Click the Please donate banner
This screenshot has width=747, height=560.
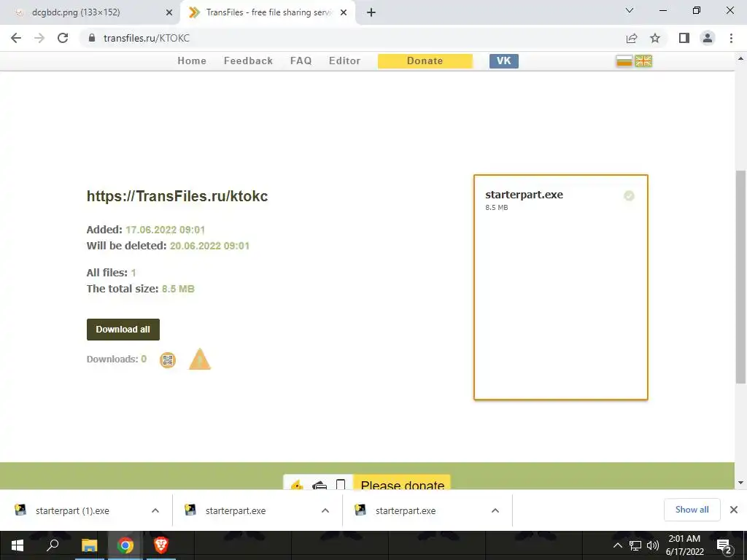pos(402,483)
